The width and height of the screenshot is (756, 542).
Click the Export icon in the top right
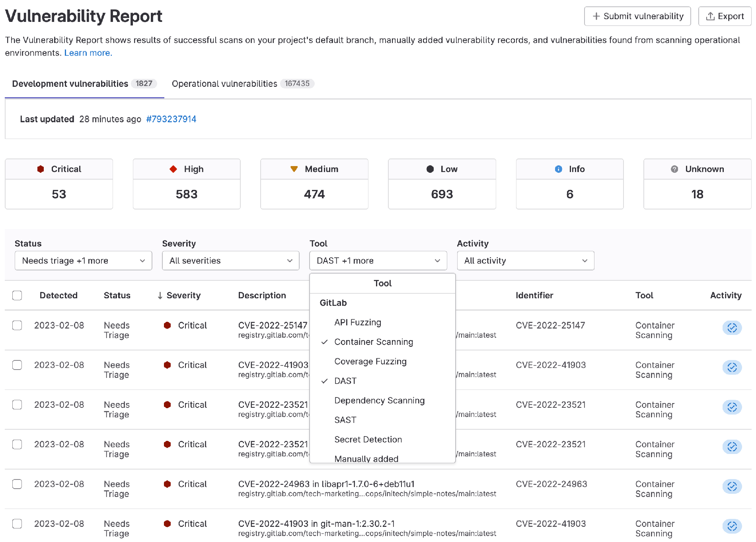[711, 16]
